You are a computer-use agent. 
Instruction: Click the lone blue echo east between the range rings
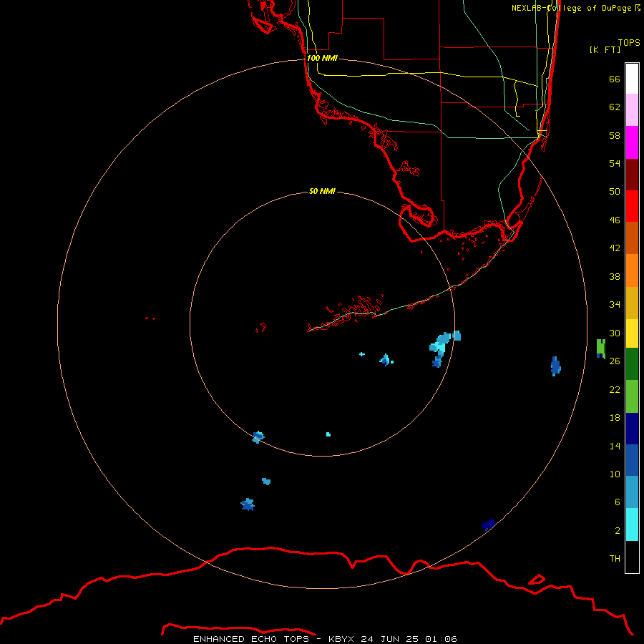[x=555, y=366]
